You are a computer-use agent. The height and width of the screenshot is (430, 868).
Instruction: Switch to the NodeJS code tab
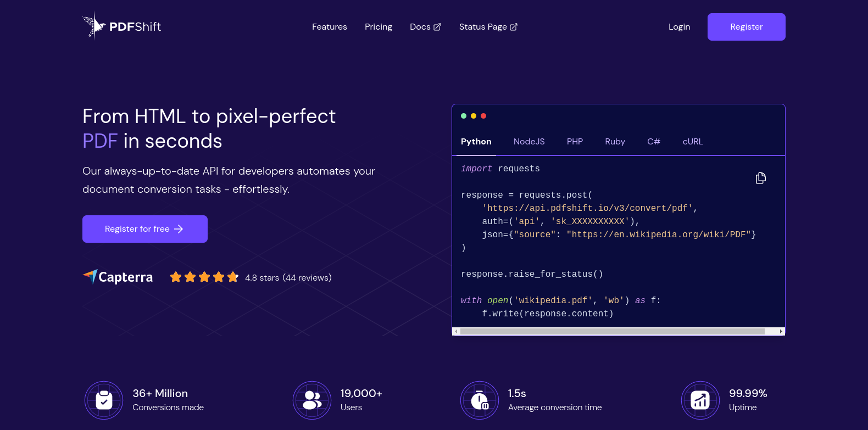click(529, 142)
